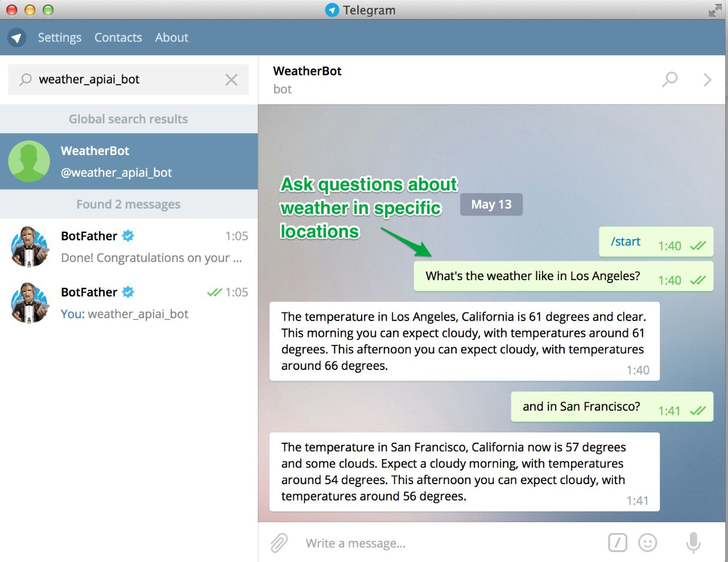This screenshot has width=728, height=562.
Task: Close the Telegram window with red button
Action: click(12, 10)
